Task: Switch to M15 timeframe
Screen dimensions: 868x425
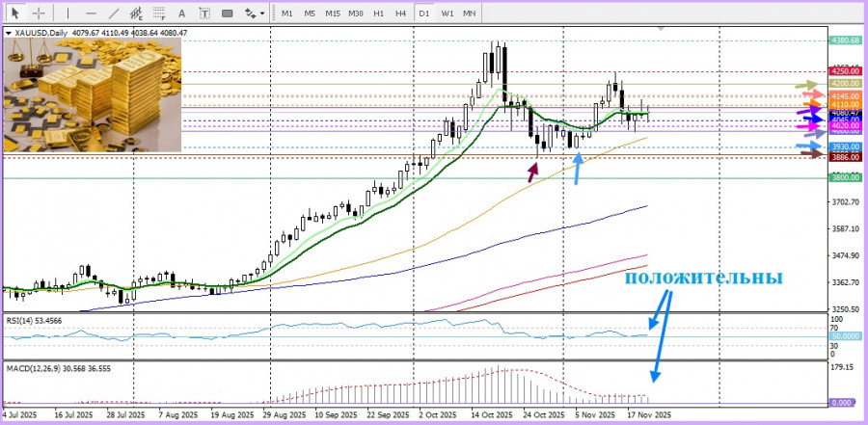Action: click(x=333, y=13)
